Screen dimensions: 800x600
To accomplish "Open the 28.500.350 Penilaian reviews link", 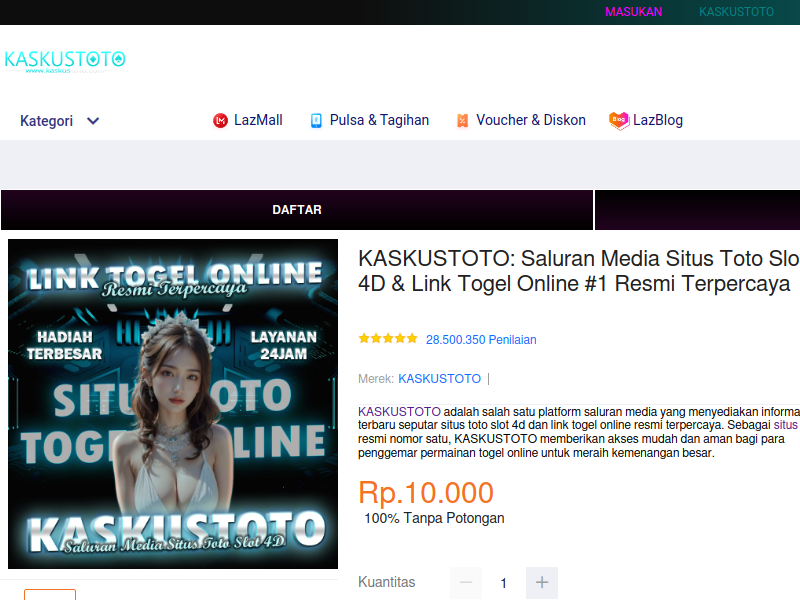I will tap(481, 340).
